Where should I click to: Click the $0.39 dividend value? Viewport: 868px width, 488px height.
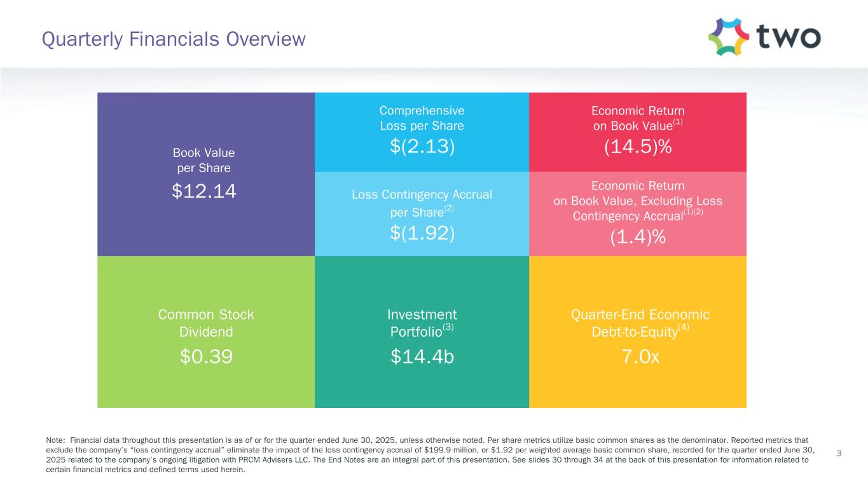coord(206,357)
